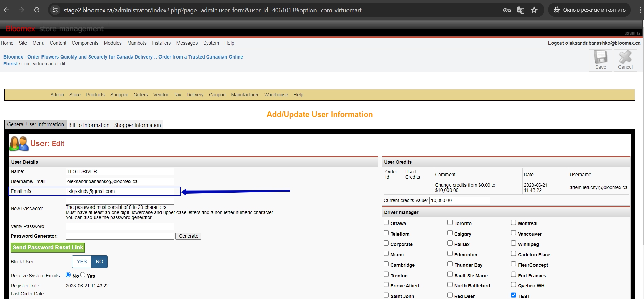Focus the Verify Password field

(x=120, y=226)
